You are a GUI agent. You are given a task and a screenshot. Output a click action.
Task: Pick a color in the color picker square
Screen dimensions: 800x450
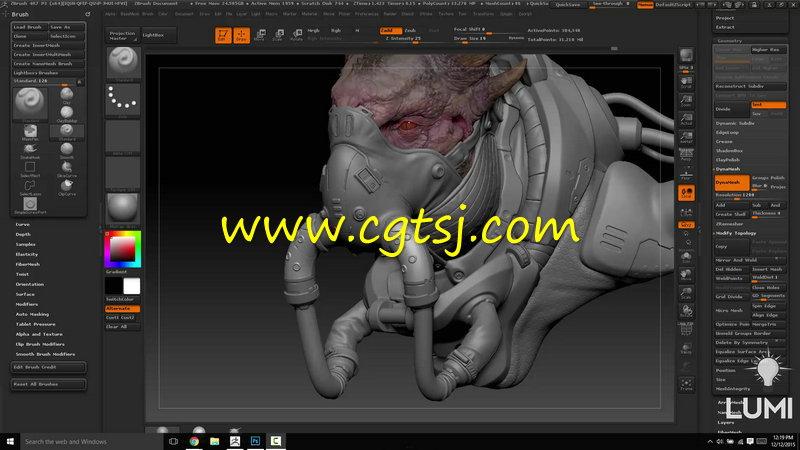(x=123, y=249)
